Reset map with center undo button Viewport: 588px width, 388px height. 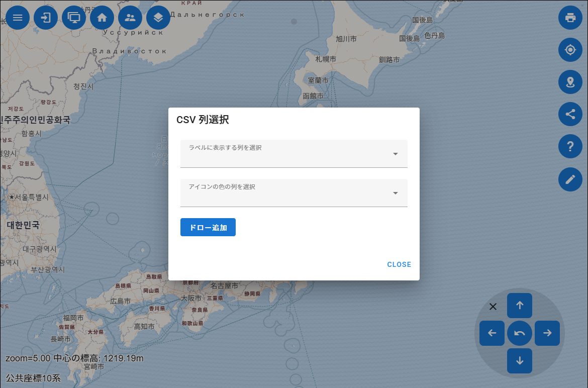coord(520,333)
